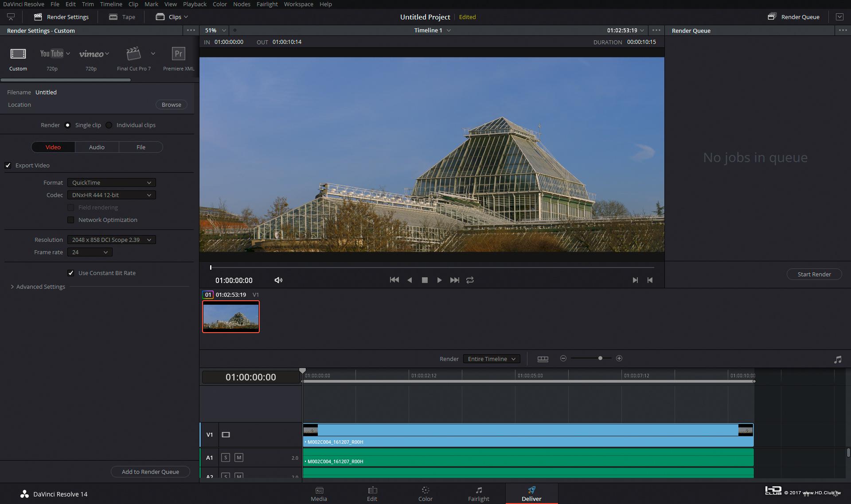Click the loop playback icon
Image resolution: width=851 pixels, height=504 pixels.
coord(470,280)
